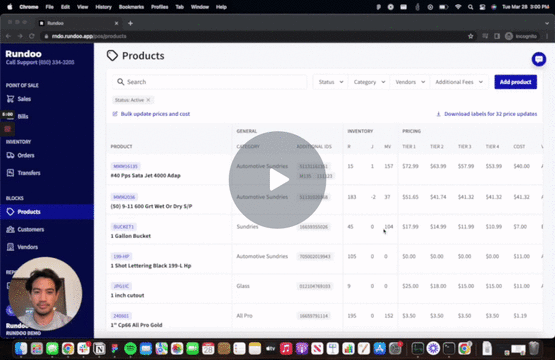Open the Trash in the dock
This screenshot has height=360, width=555.
pyautogui.click(x=534, y=349)
